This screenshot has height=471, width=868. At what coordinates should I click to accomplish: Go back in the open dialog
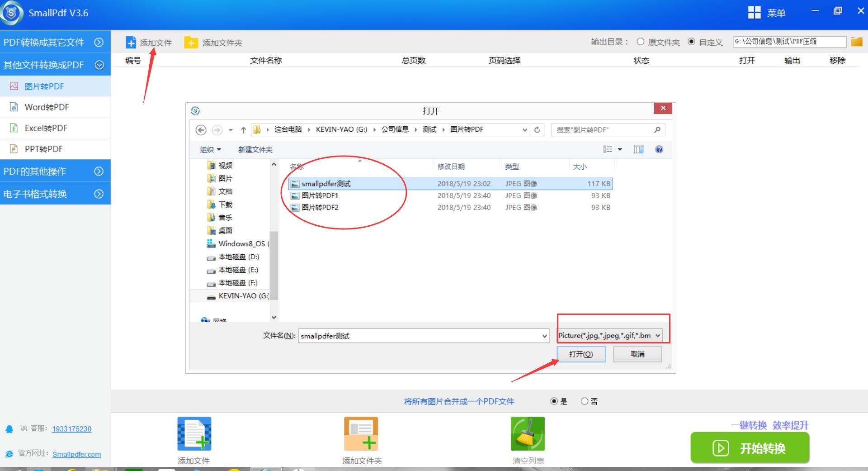(201, 130)
